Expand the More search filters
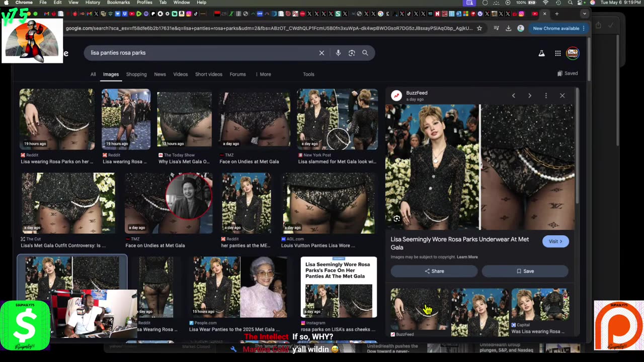The width and height of the screenshot is (644, 362). 263,74
